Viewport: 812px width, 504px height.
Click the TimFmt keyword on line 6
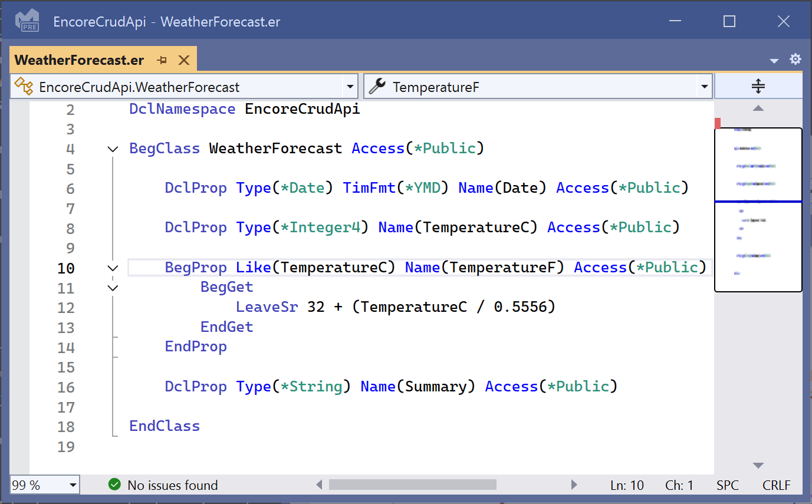point(369,188)
